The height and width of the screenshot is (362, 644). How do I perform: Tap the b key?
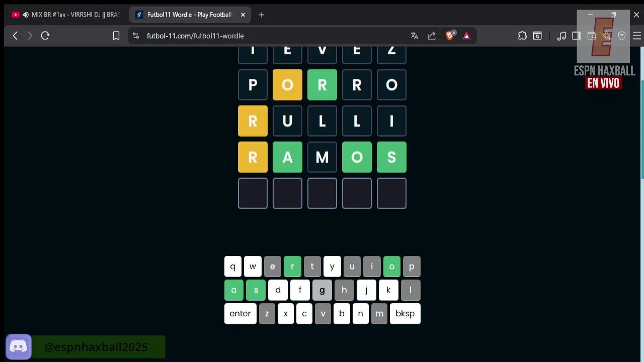(342, 314)
